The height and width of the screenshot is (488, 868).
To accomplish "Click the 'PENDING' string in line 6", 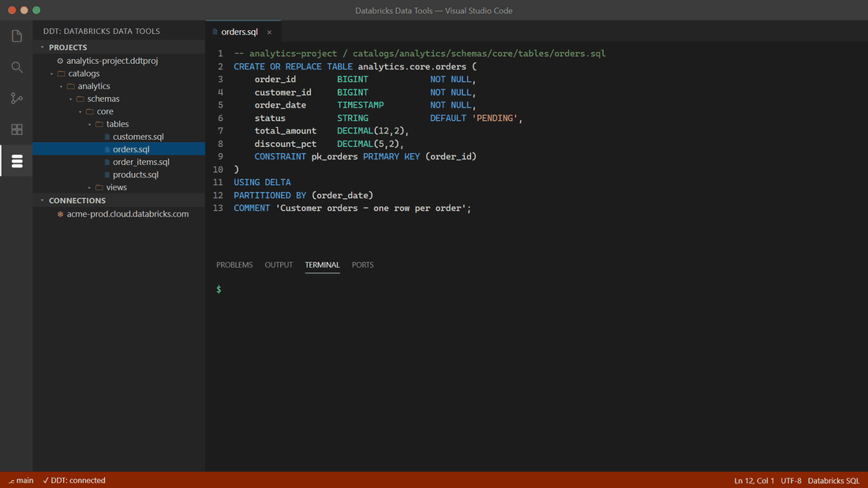I will point(494,118).
